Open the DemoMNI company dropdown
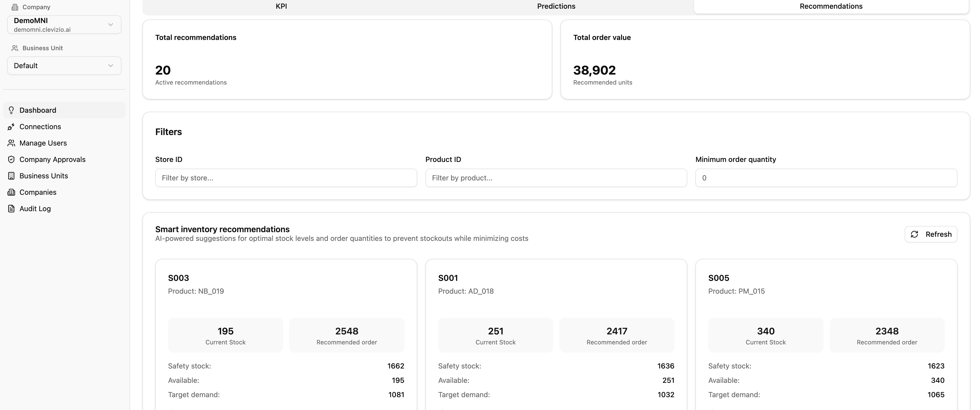The height and width of the screenshot is (410, 980). (x=57, y=25)
